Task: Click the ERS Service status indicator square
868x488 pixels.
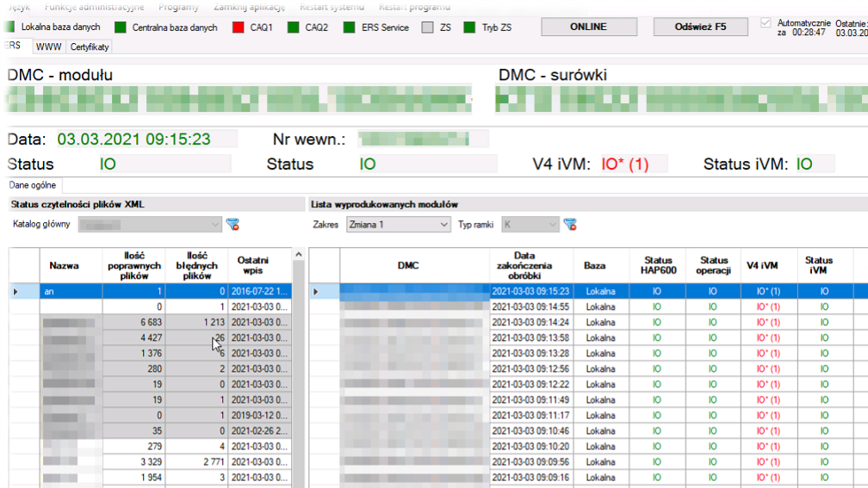Action: pos(349,28)
